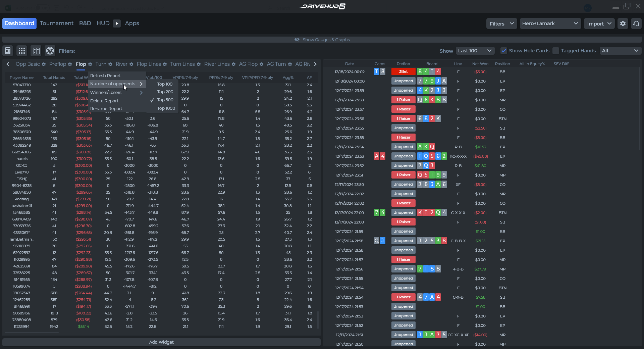Viewport: 644px width, 349px height.
Task: Click Show Gauges & Graphs bar
Action: (x=322, y=40)
